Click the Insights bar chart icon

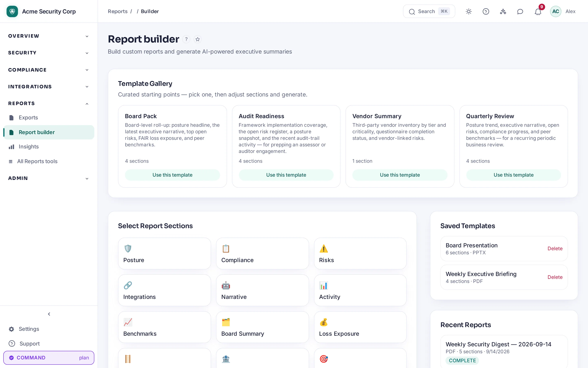(11, 147)
